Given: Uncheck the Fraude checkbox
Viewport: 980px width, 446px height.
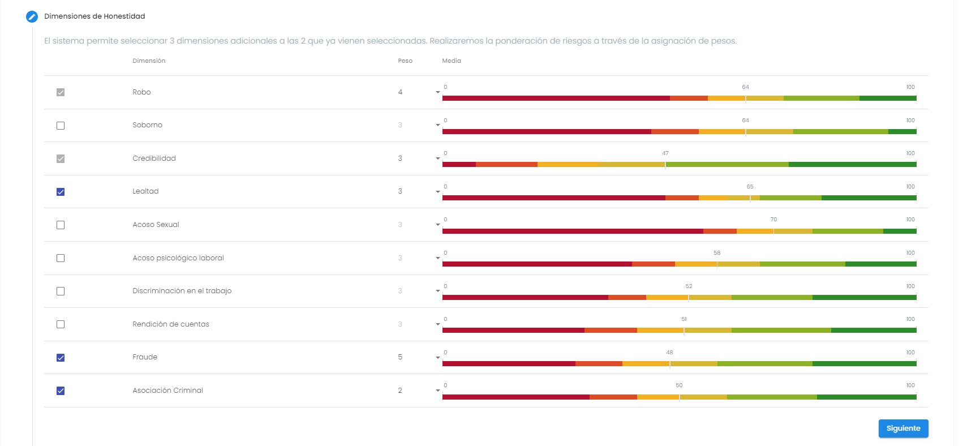Looking at the screenshot, I should pyautogui.click(x=61, y=358).
